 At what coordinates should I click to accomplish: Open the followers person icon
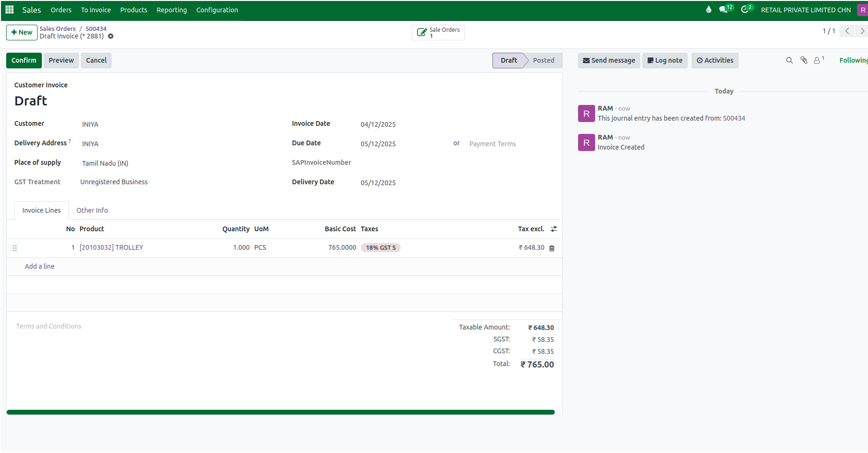pos(817,60)
